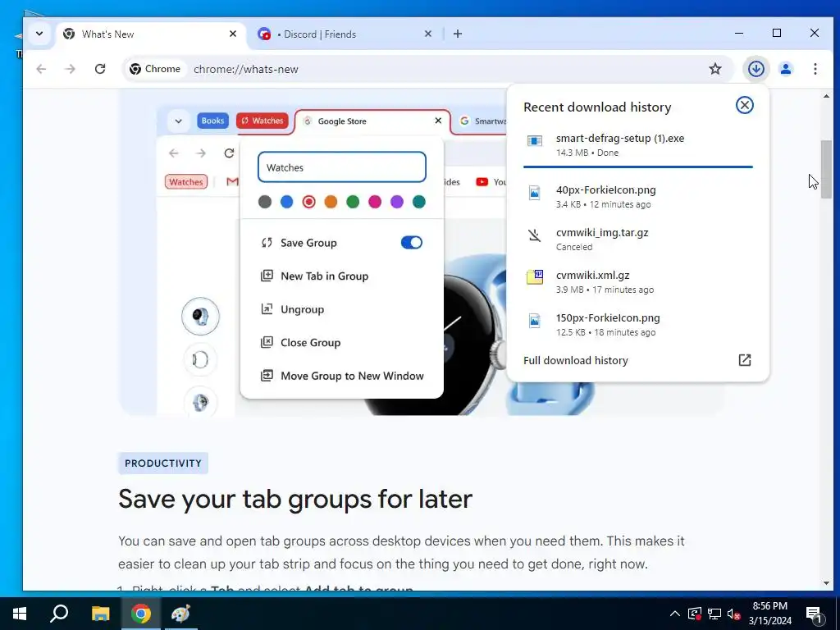Reload the current page
The height and width of the screenshot is (630, 840).
pyautogui.click(x=100, y=69)
